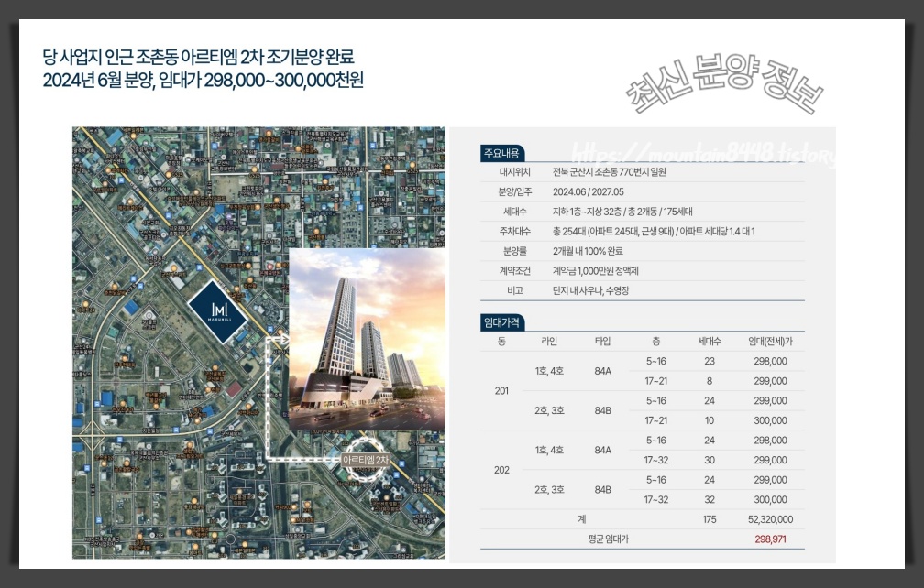Select building number '201' cell
The image size is (924, 588).
(x=501, y=391)
